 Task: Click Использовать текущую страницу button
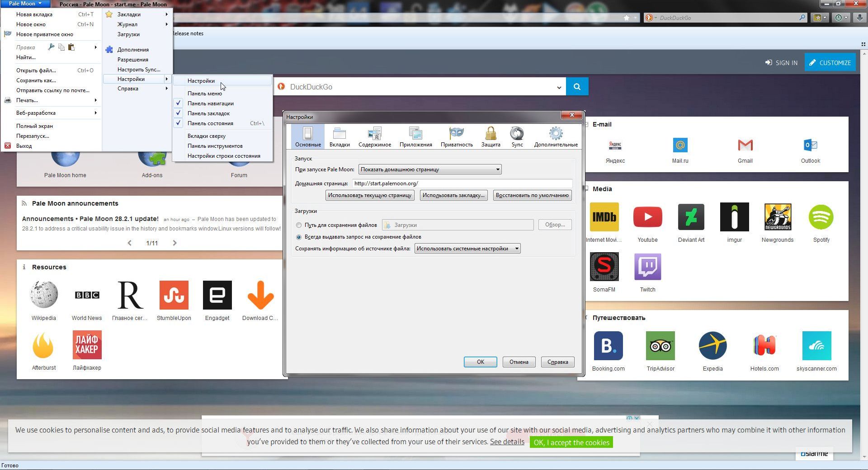coord(370,195)
